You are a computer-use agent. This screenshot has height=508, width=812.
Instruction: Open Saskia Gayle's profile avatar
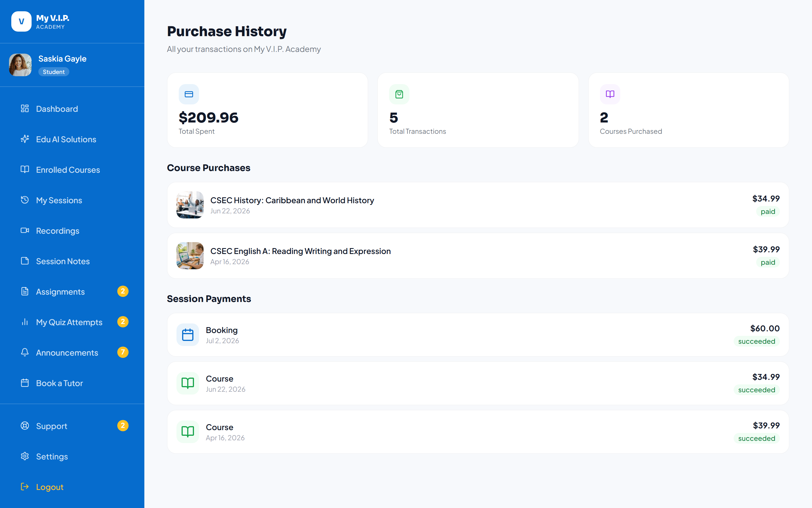[x=20, y=65]
